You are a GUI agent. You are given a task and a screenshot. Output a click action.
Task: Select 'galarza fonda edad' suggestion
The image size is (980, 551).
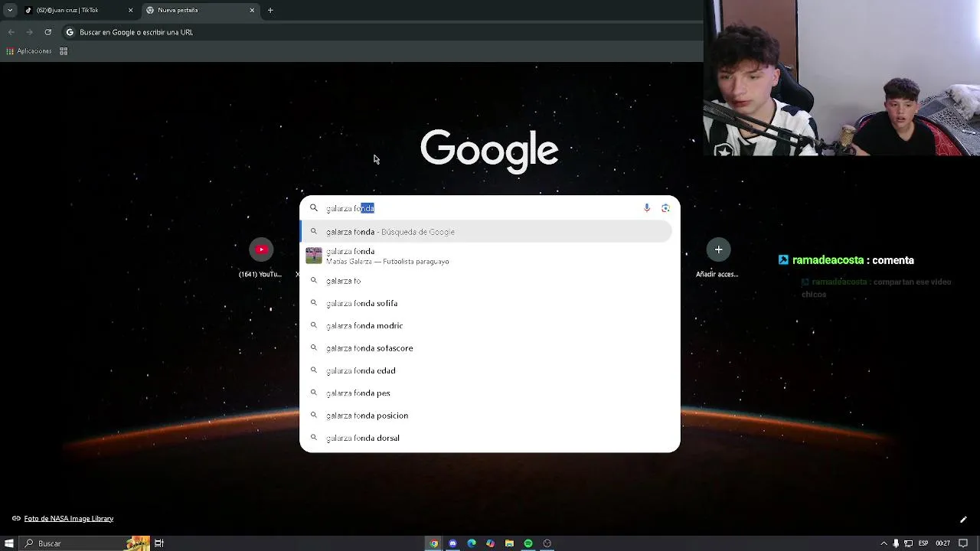pyautogui.click(x=487, y=370)
